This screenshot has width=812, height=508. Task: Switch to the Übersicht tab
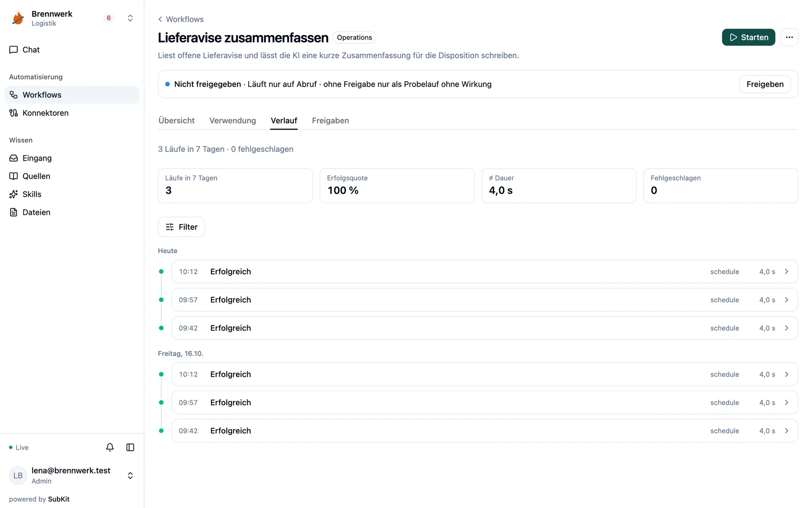point(176,120)
